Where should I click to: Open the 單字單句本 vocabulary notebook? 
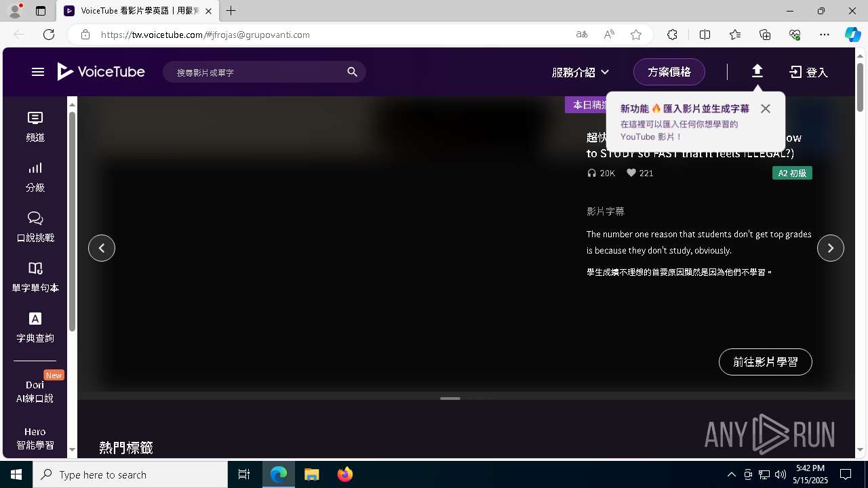click(x=35, y=277)
